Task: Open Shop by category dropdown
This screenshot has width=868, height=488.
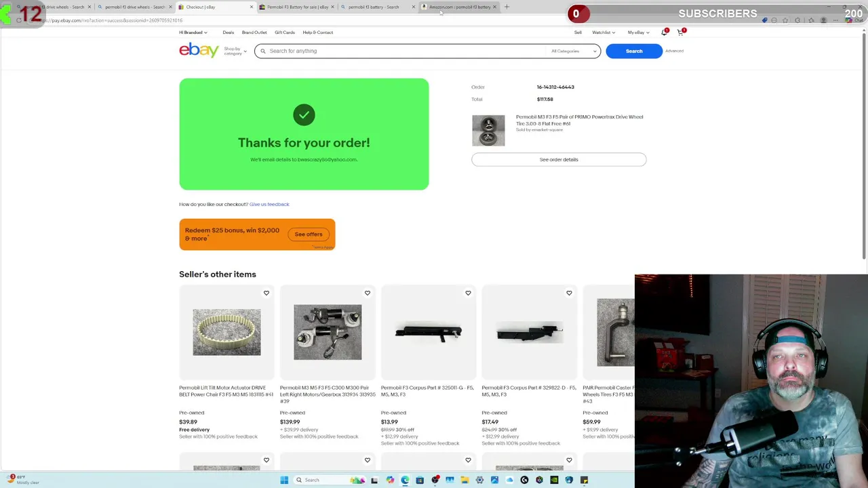Action: pyautogui.click(x=235, y=51)
